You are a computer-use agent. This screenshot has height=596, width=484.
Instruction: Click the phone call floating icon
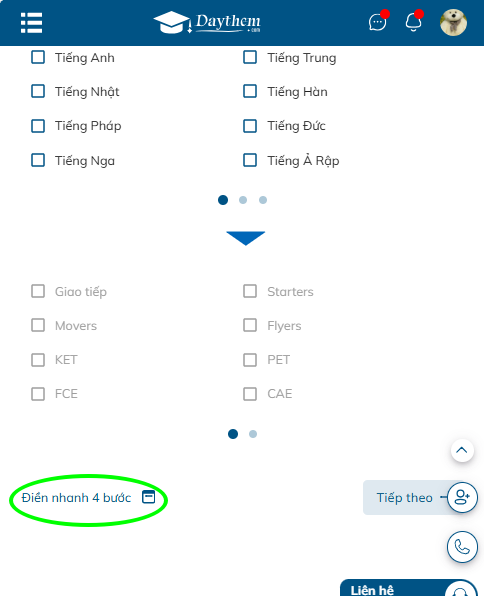[462, 547]
